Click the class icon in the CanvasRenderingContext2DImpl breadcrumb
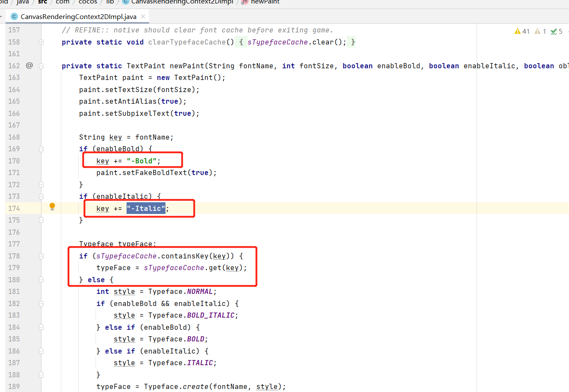The width and height of the screenshot is (569, 392). pyautogui.click(x=125, y=2)
